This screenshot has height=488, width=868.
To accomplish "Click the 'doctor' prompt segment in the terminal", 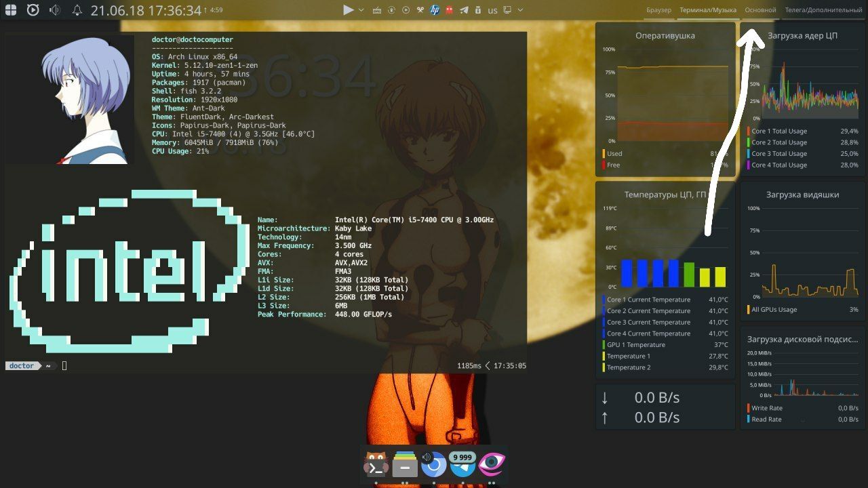I will coord(22,366).
